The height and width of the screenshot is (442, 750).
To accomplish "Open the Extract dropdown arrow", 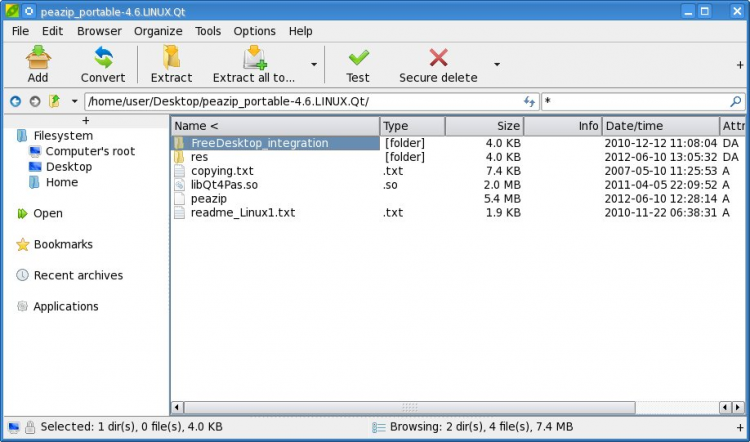I will coord(314,64).
